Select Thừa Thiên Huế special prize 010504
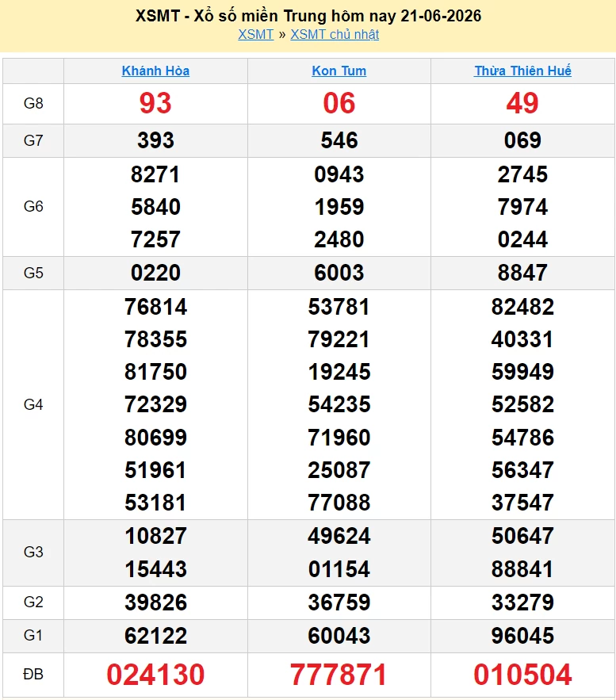This screenshot has height=700, width=616. click(x=522, y=675)
